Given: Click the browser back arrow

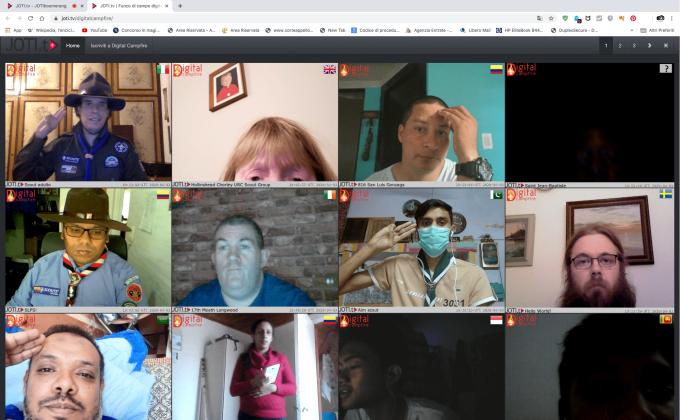Looking at the screenshot, I should click(x=8, y=18).
